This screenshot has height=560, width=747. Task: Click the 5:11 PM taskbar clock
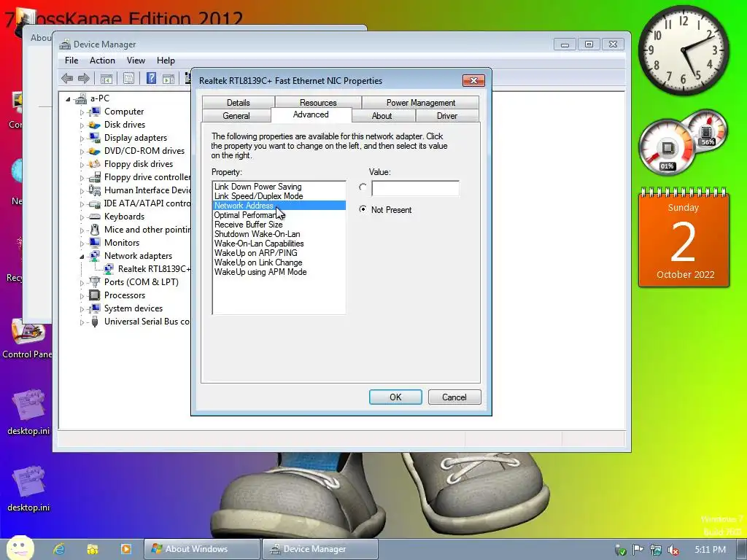click(x=711, y=550)
